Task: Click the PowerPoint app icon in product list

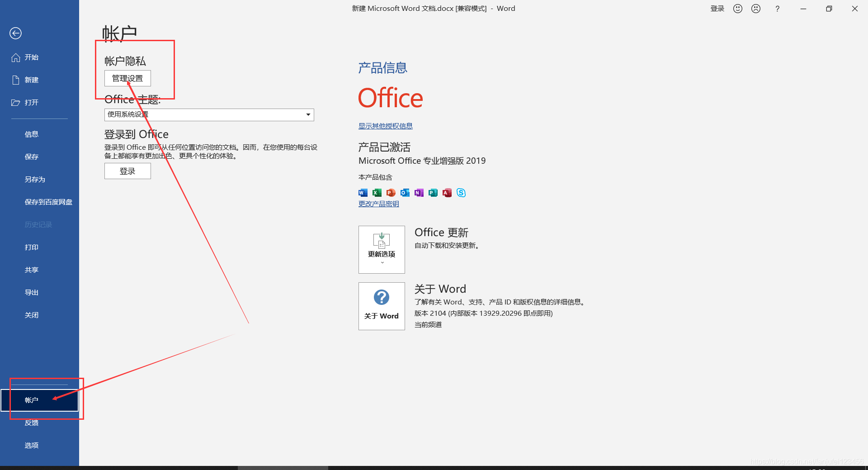Action: click(x=391, y=193)
